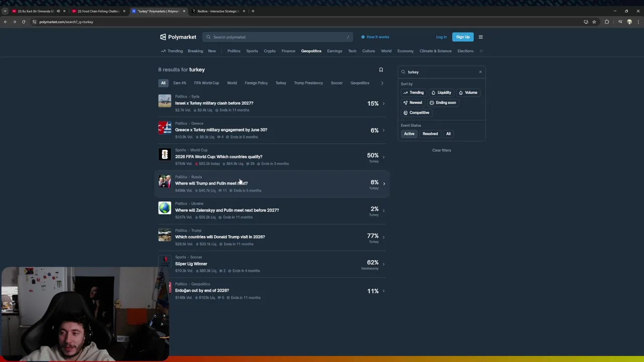Open the Greece x Turkey market flag thumbnail

pos(165,128)
